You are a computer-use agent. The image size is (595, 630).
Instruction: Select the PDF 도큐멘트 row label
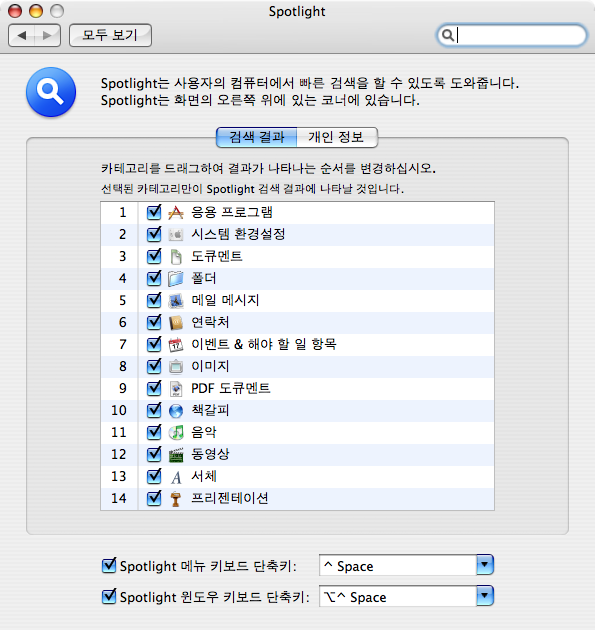[x=231, y=388]
